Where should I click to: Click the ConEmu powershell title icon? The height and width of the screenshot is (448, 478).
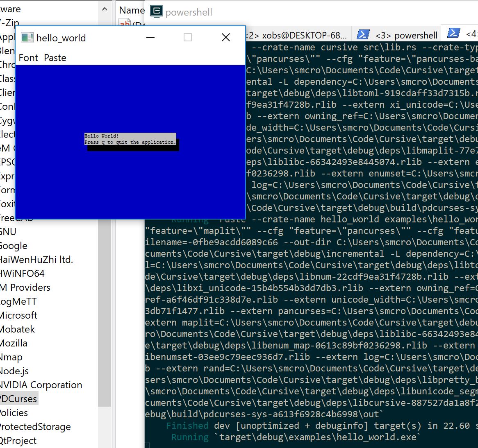(x=156, y=11)
